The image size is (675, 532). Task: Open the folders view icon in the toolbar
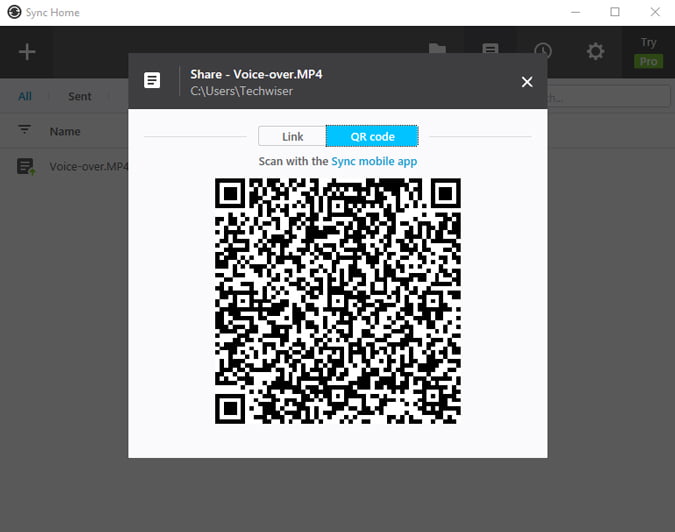point(437,48)
